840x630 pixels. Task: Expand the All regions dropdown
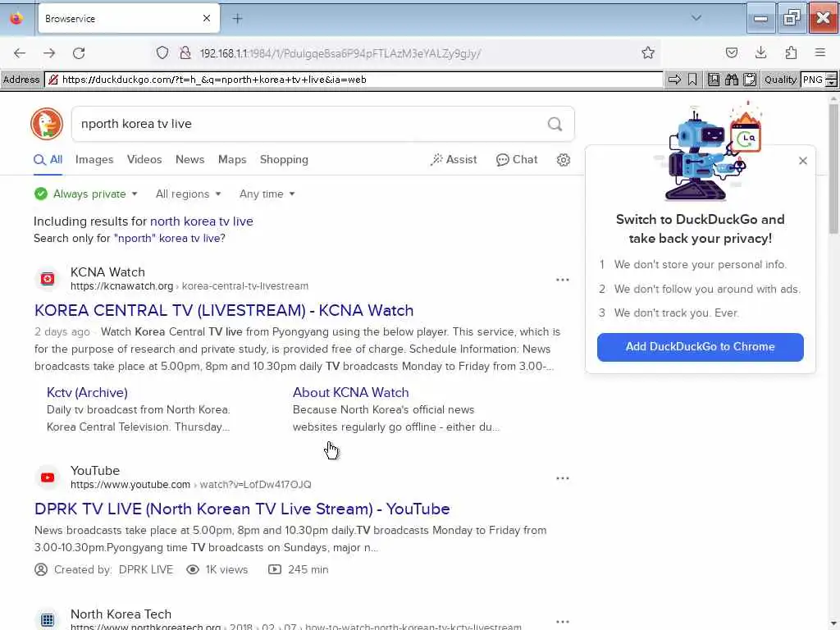(188, 194)
